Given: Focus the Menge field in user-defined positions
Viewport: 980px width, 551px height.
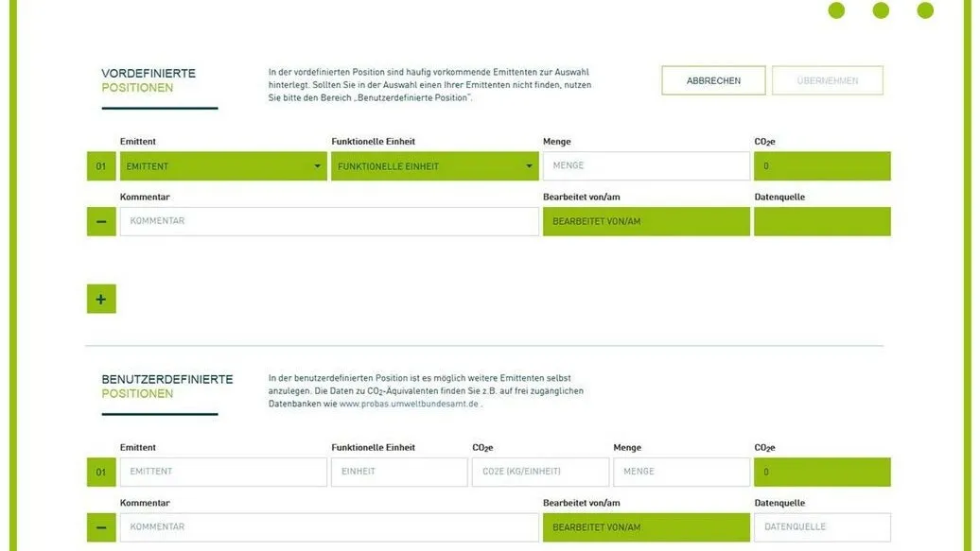Looking at the screenshot, I should [x=681, y=472].
